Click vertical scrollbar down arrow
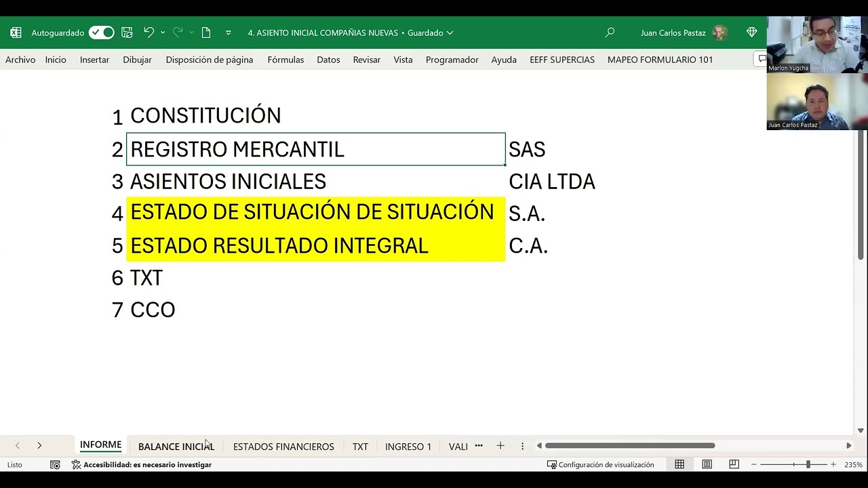 point(861,431)
